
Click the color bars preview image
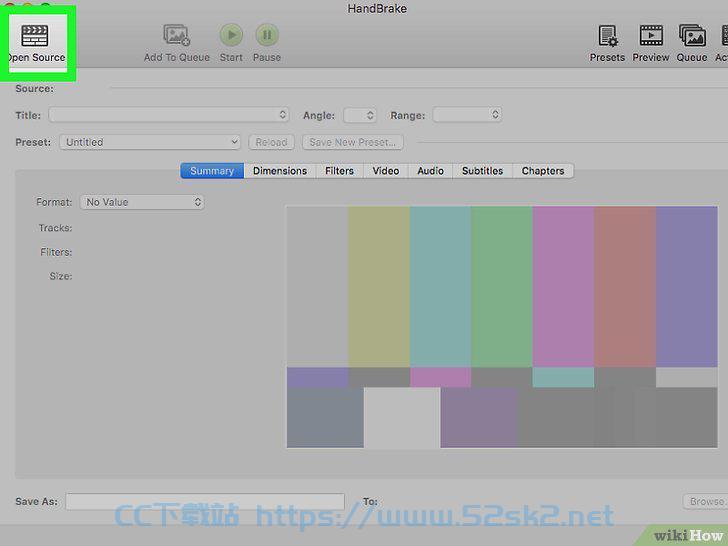pos(502,327)
